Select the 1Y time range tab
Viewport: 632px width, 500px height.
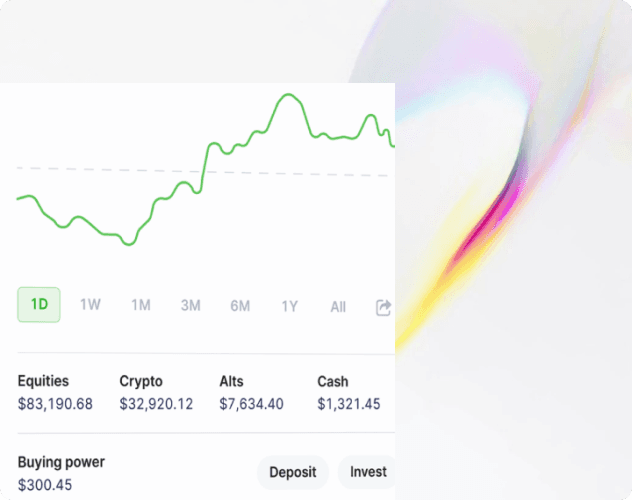point(289,306)
